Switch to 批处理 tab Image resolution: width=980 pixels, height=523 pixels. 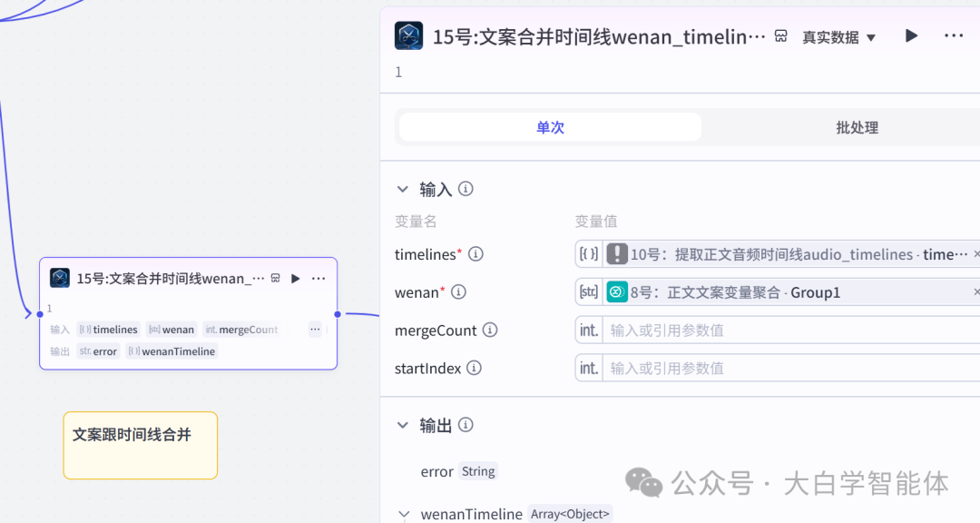[x=857, y=128]
